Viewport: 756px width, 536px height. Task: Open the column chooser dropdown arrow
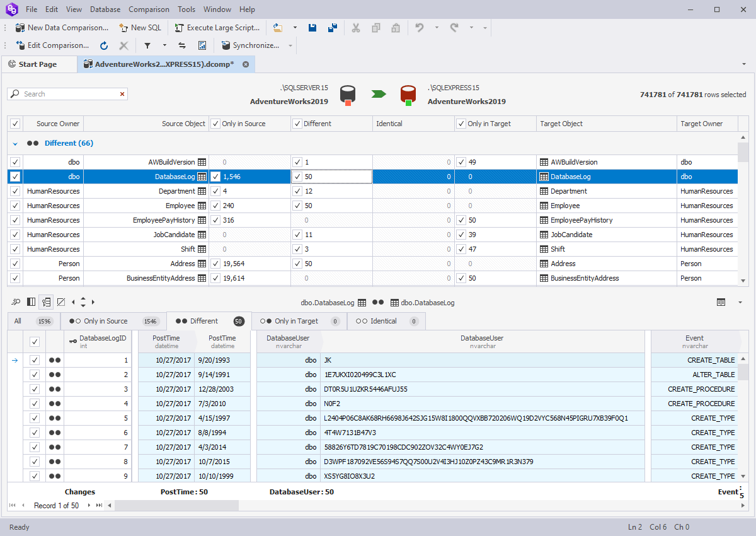click(740, 302)
